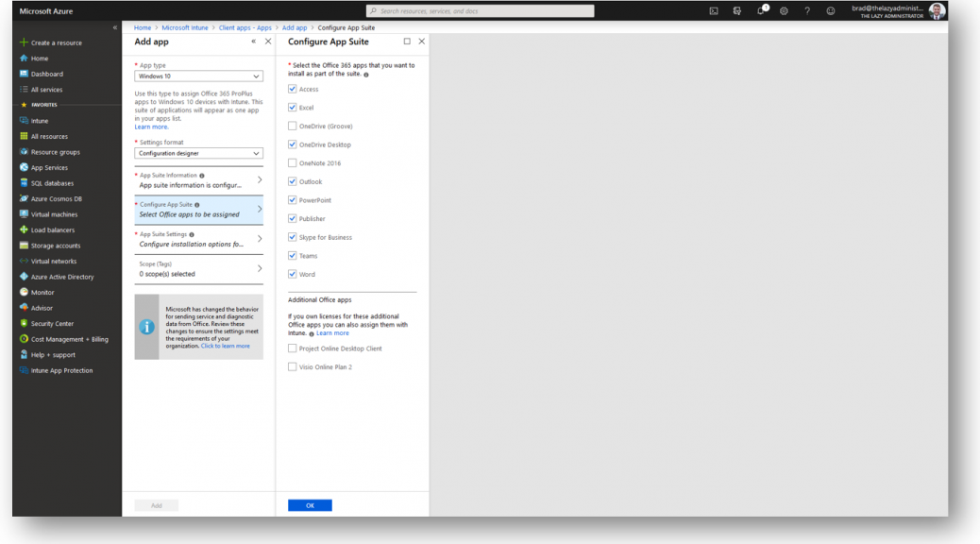This screenshot has width=980, height=544.
Task: Click the Add button
Action: tap(156, 505)
